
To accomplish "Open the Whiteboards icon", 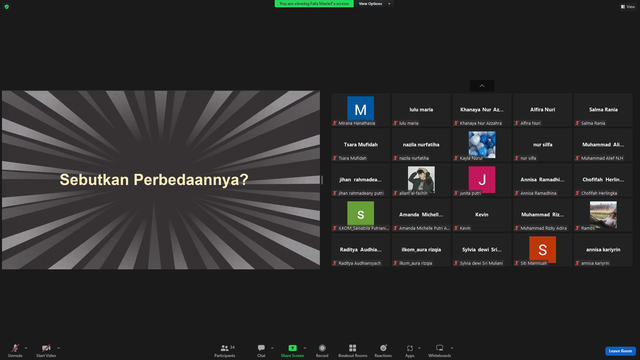I will (x=440, y=348).
